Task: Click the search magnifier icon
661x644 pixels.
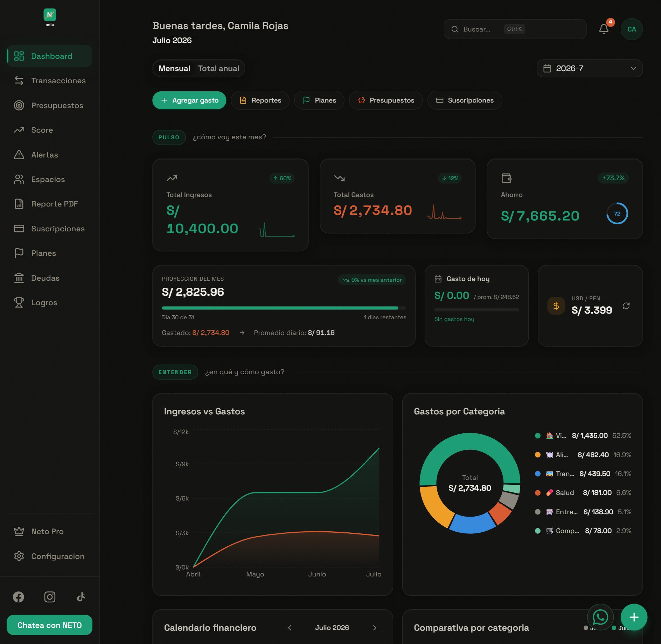Action: [x=455, y=29]
